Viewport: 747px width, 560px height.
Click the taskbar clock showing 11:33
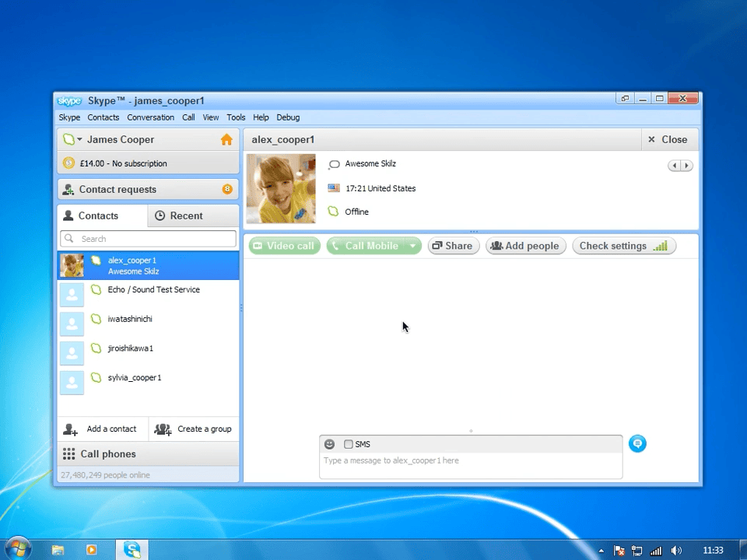click(x=713, y=551)
